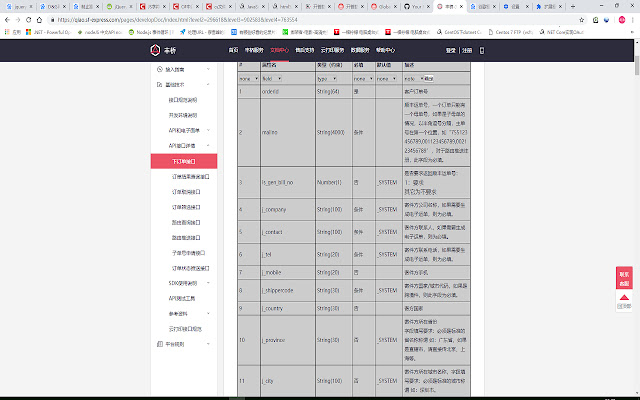The image size is (640, 400).
Task: Open the CentOS dataset bookmark
Action: (x=459, y=32)
